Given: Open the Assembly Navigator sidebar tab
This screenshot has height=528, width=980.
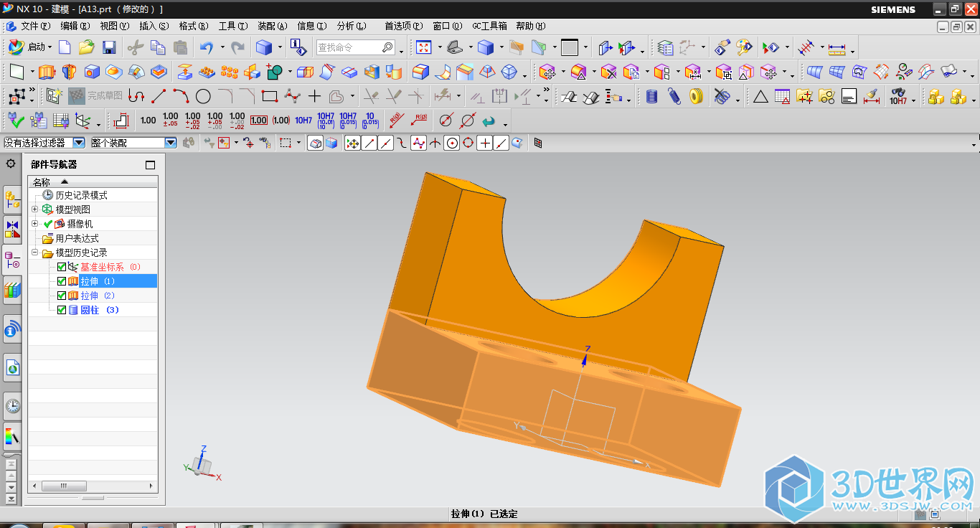Looking at the screenshot, I should click(x=12, y=199).
